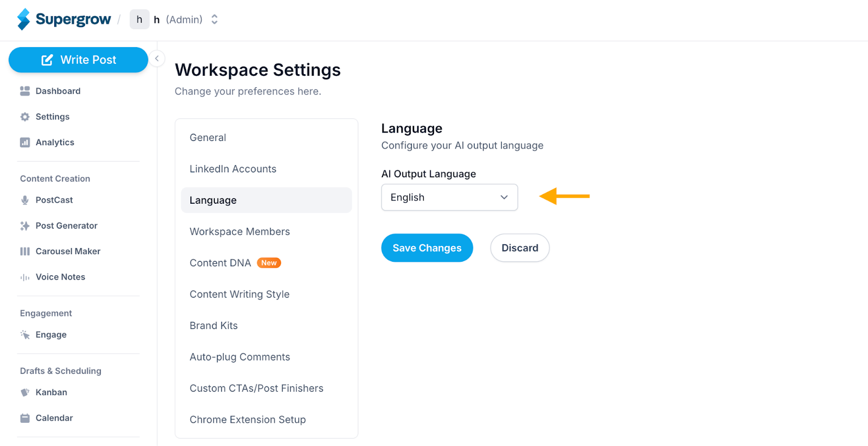This screenshot has height=446, width=868.
Task: Click the Kanban cards icon
Action: pos(25,392)
